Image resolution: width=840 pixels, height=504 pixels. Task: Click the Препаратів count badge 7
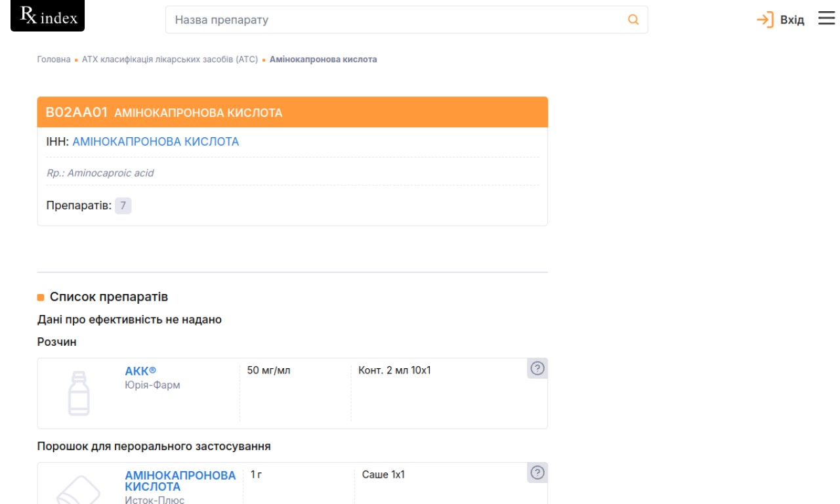[x=123, y=205]
